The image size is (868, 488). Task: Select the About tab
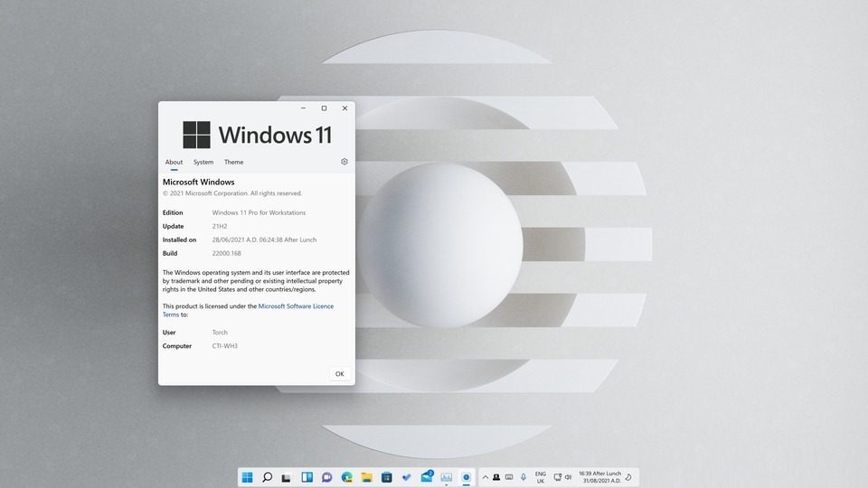click(174, 162)
